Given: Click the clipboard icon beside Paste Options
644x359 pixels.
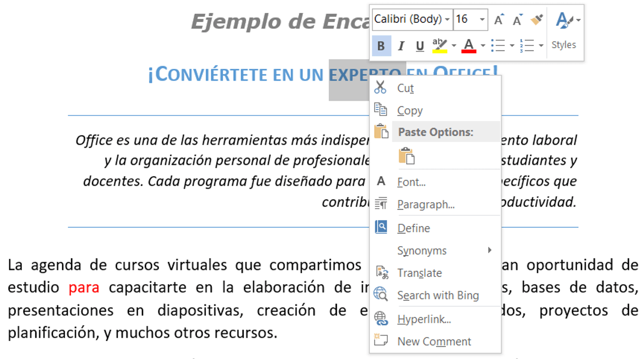Looking at the screenshot, I should point(381,131).
